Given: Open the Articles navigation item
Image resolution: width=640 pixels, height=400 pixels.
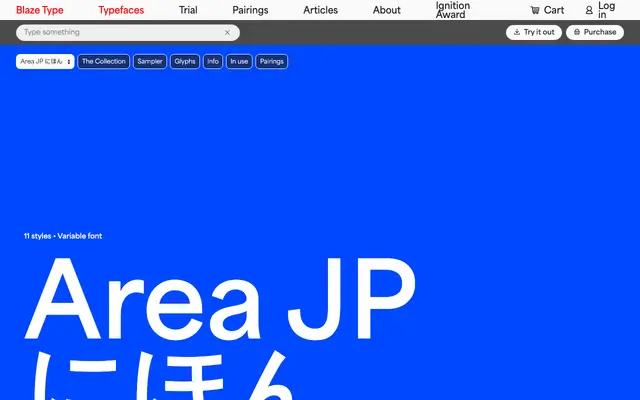Looking at the screenshot, I should click(x=320, y=10).
